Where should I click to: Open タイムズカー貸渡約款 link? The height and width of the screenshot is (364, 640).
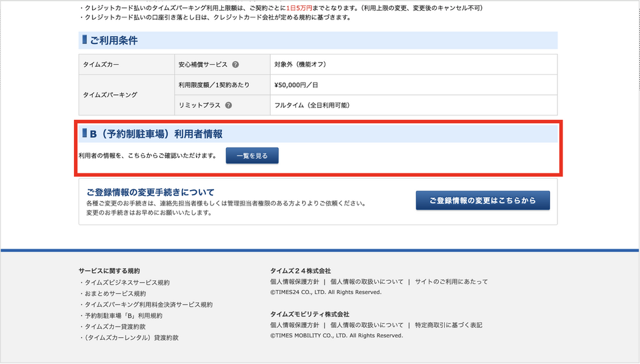pos(115,327)
